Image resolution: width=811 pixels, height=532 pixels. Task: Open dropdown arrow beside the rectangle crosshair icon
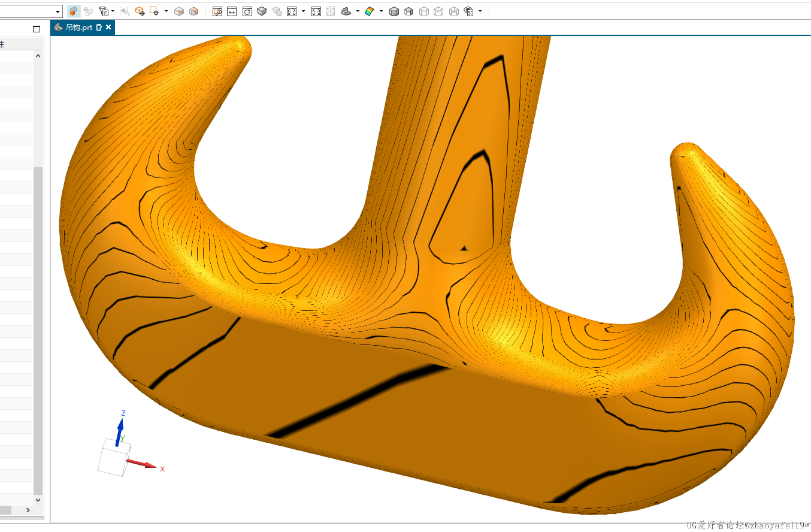(166, 11)
